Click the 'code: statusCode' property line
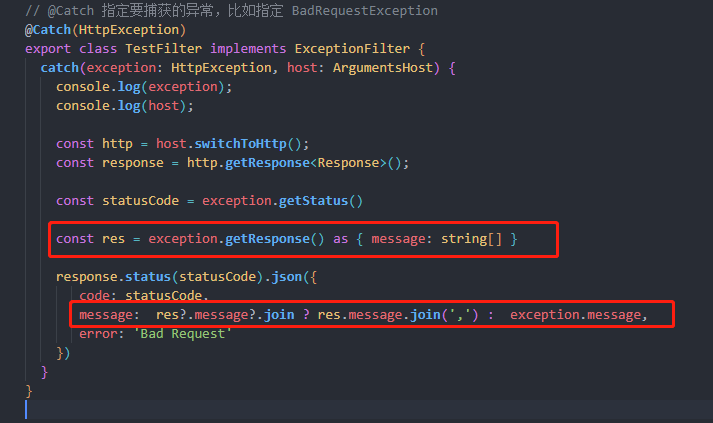Image resolution: width=713 pixels, height=423 pixels. pos(144,296)
